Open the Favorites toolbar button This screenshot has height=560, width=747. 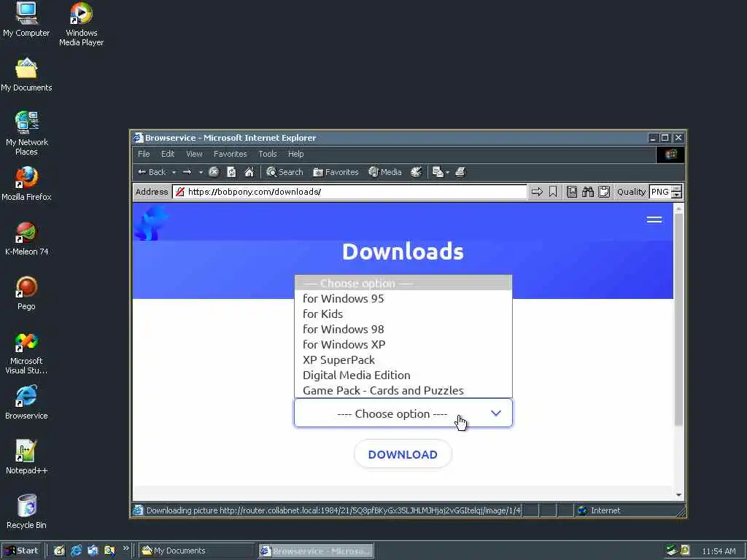click(336, 172)
